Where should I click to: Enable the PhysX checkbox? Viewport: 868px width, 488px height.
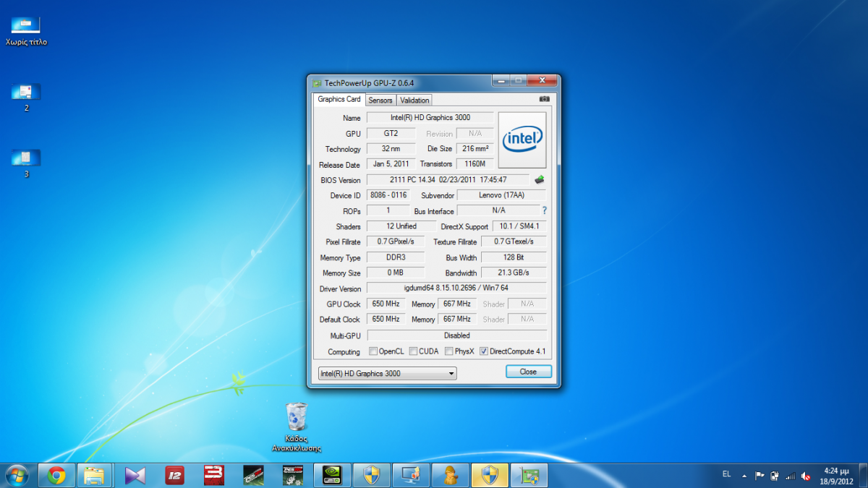(449, 351)
